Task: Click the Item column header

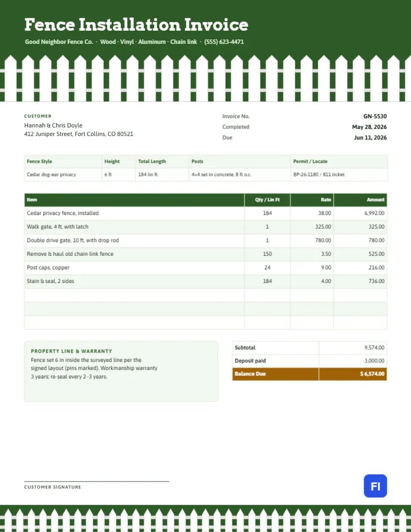Action: coord(134,200)
